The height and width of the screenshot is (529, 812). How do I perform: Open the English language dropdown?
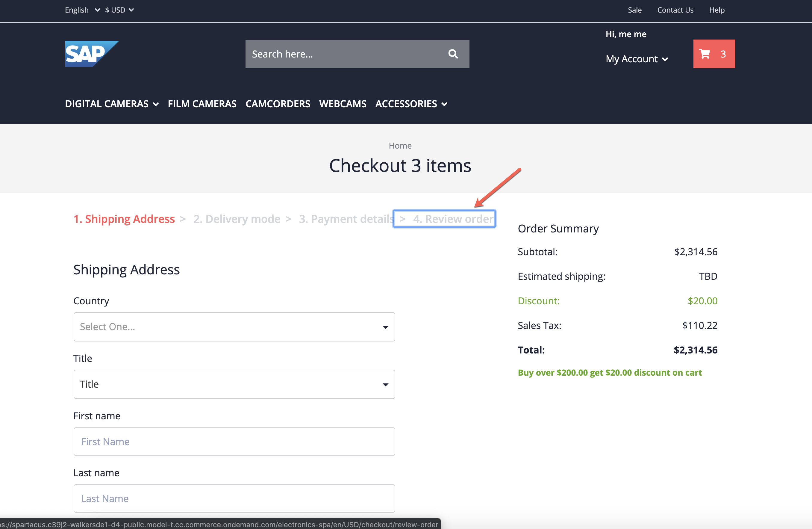82,10
